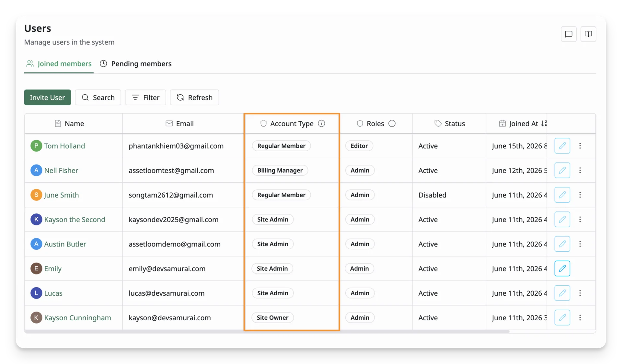The height and width of the screenshot is (364, 622).
Task: Open the Search button
Action: pyautogui.click(x=98, y=97)
